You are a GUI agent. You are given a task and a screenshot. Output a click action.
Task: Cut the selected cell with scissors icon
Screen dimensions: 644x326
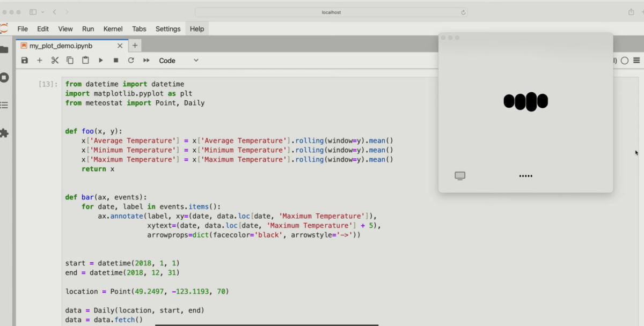coord(55,61)
